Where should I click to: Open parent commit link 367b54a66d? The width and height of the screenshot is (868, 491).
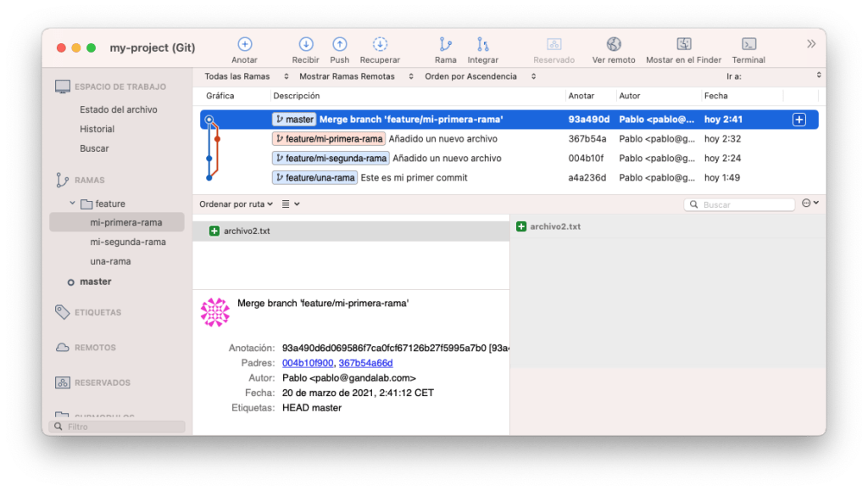tap(366, 363)
